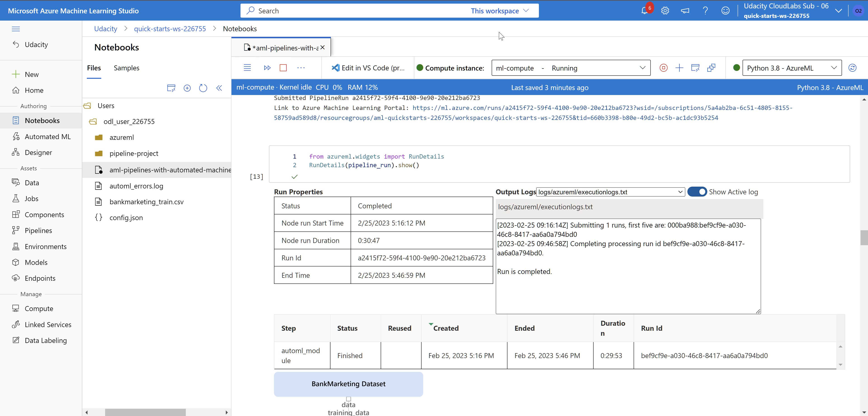Open the more actions ellipsis in notebook toolbar

click(301, 68)
